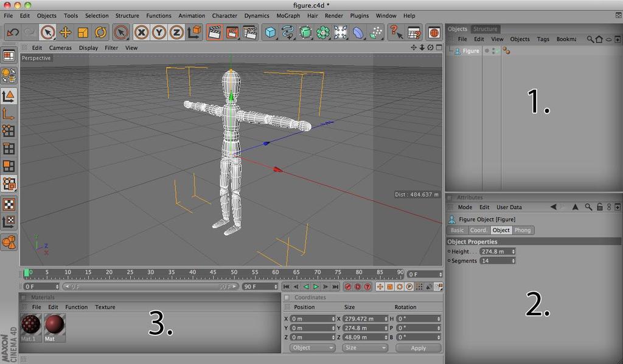This screenshot has height=364, width=623.
Task: Click the lock icon in Attributes panel
Action: point(599,207)
